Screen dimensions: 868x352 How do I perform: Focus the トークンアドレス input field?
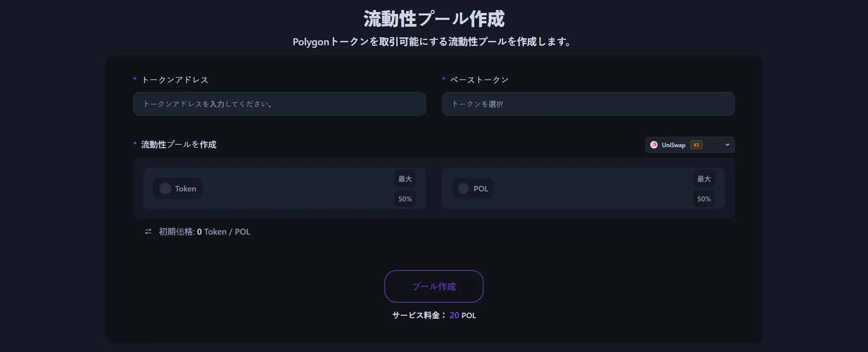click(x=279, y=104)
